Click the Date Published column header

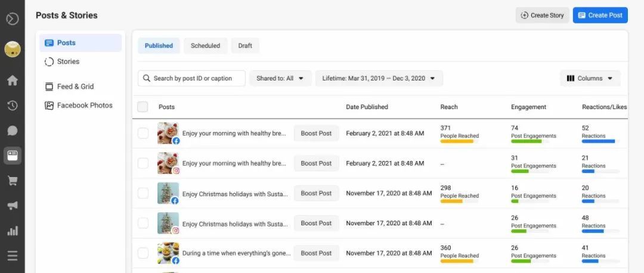[367, 107]
